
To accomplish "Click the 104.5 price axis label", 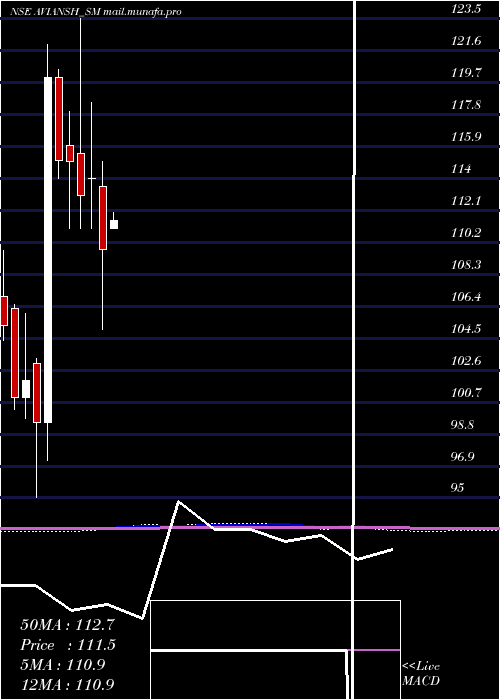I will pos(466,329).
